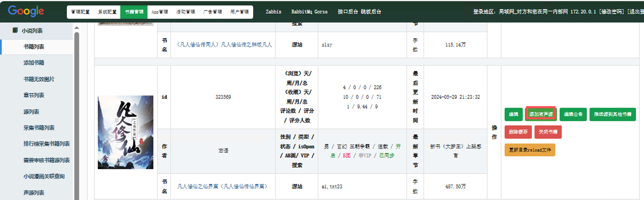Click the orange 更新目录reload文件 button
The image size is (644, 200).
point(530,150)
